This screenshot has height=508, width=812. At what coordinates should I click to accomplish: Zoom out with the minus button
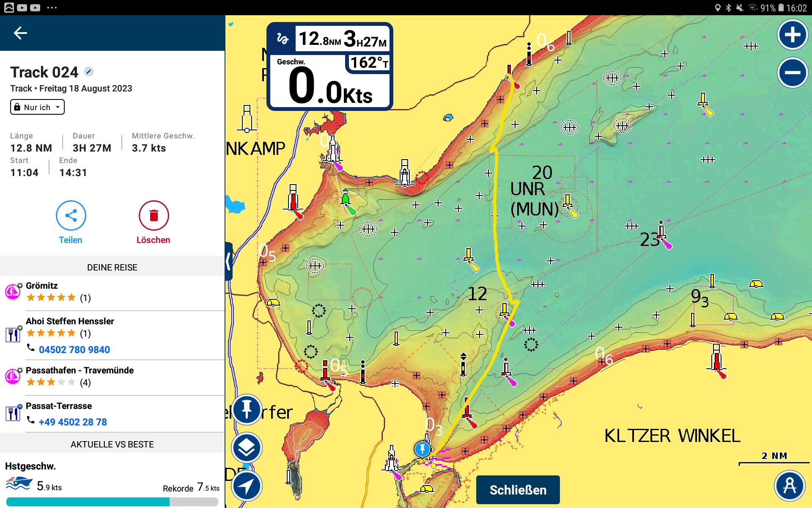pos(792,72)
